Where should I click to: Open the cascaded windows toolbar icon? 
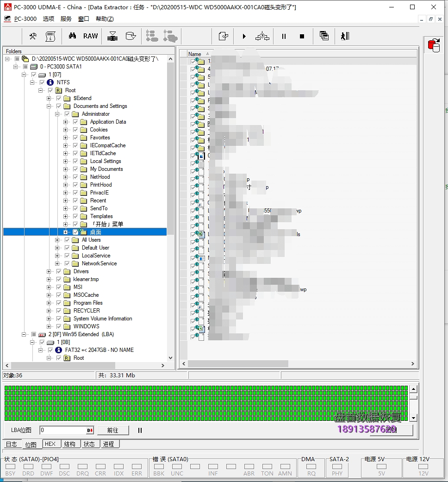click(x=324, y=36)
